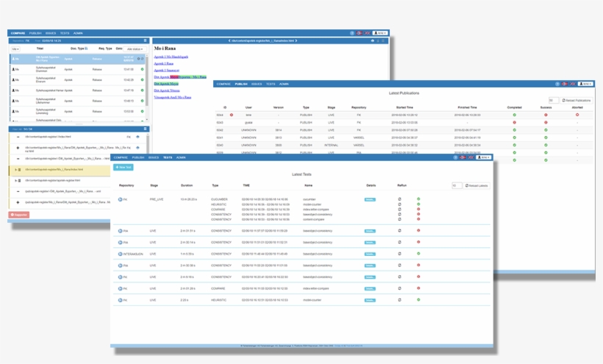Expand the apotek-register.html file row

[x=15, y=180]
